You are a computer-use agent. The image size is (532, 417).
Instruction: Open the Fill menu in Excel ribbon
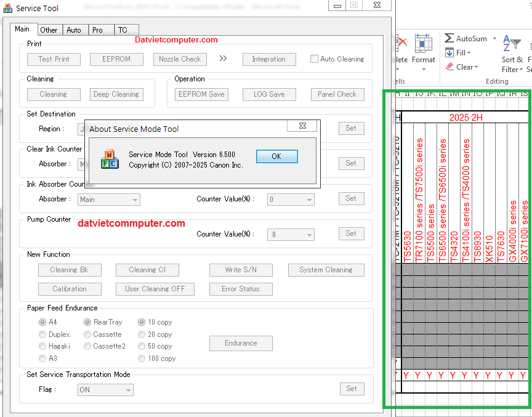[x=458, y=53]
